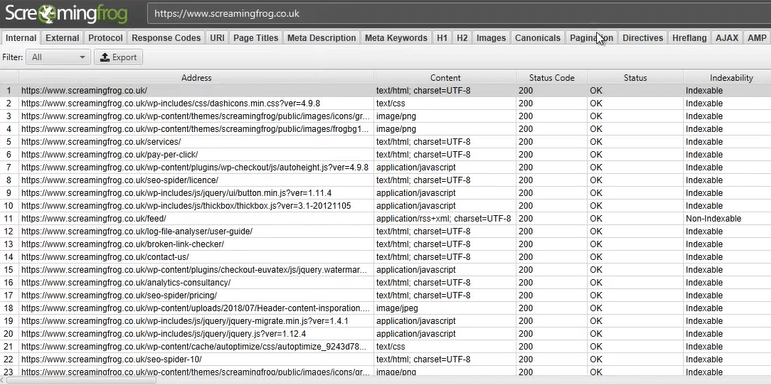Go to the Meta Description tab
Image resolution: width=771 pixels, height=385 pixels.
322,38
